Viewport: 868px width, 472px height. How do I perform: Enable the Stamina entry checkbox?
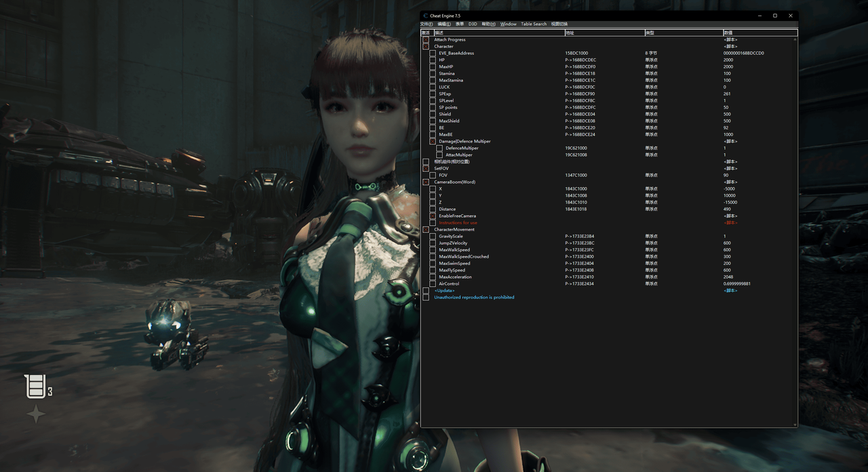[433, 73]
